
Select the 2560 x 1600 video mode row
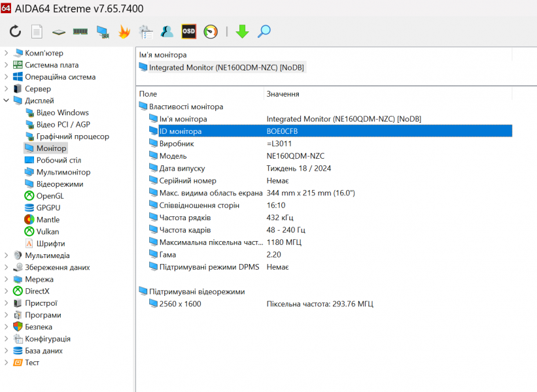[330, 304]
